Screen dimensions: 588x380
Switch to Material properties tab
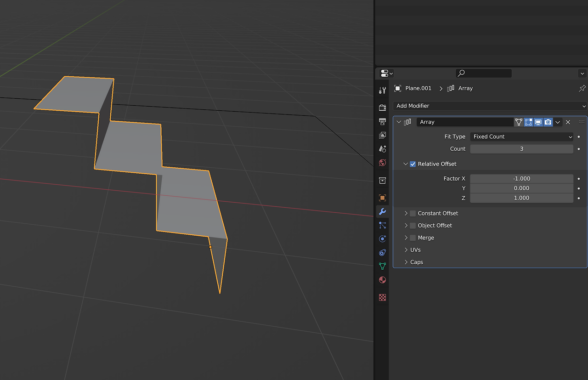point(382,280)
